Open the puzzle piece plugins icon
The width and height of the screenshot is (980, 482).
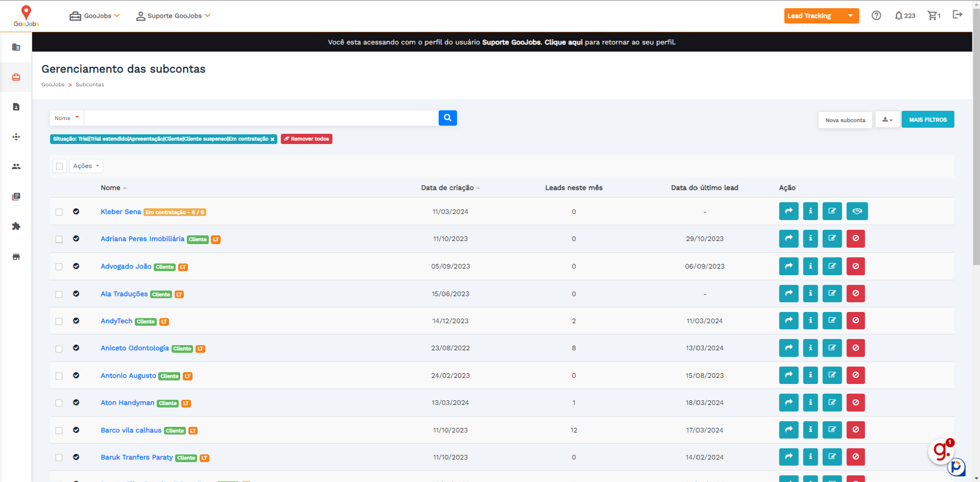(16, 226)
